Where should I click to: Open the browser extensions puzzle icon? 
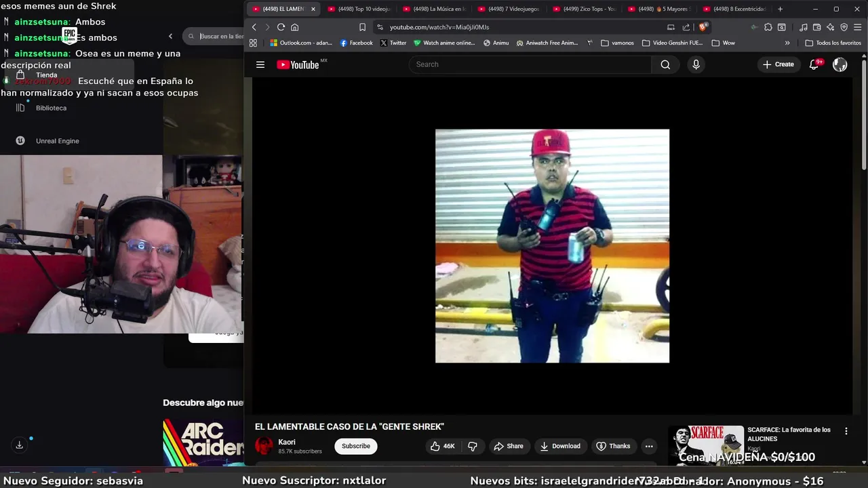click(768, 27)
